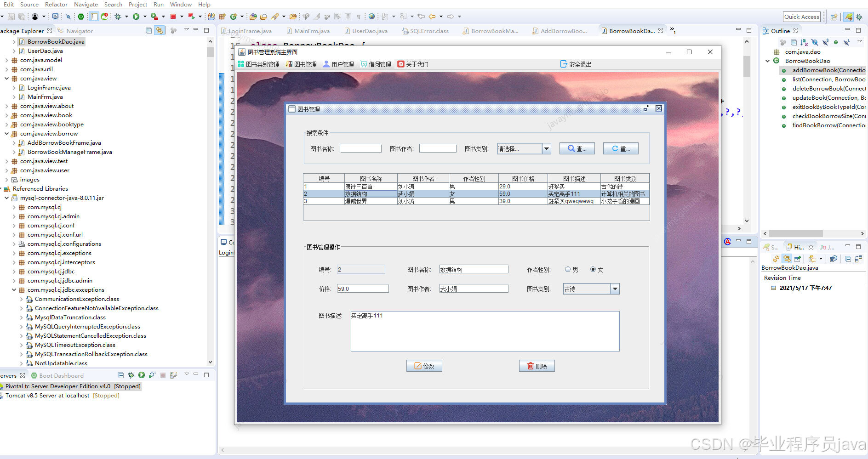Image resolution: width=868 pixels, height=459 pixels.
Task: Open the Java perspective button
Action: tap(849, 17)
